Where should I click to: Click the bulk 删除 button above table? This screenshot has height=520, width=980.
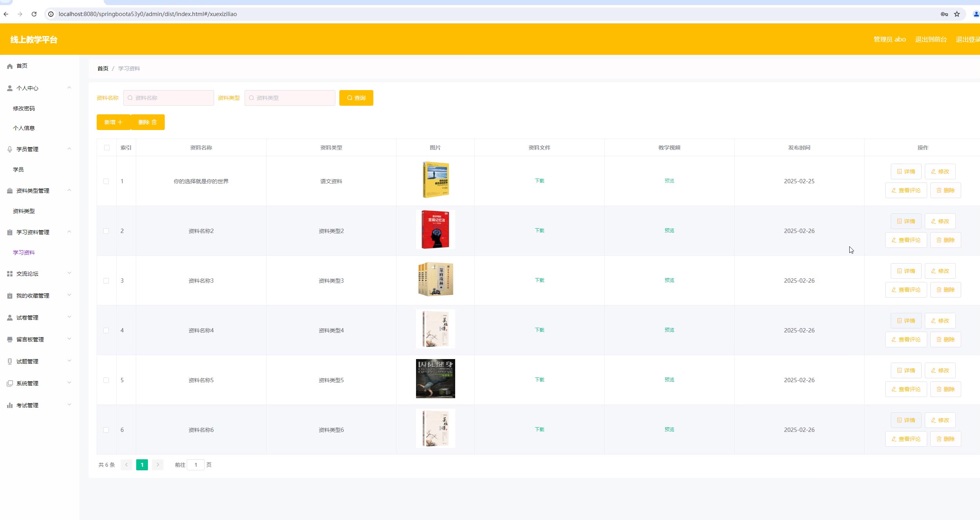[148, 122]
